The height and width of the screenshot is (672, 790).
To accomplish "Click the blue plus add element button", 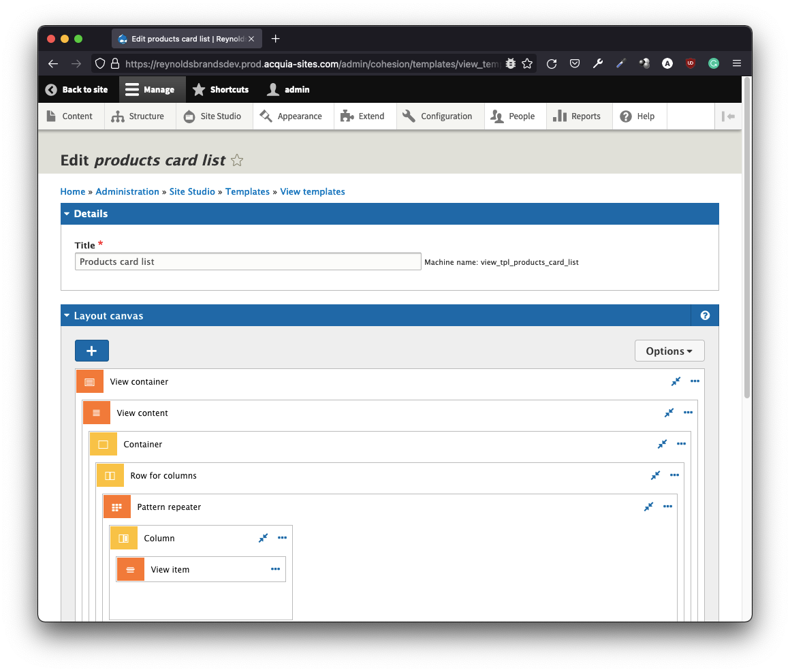I will [91, 351].
